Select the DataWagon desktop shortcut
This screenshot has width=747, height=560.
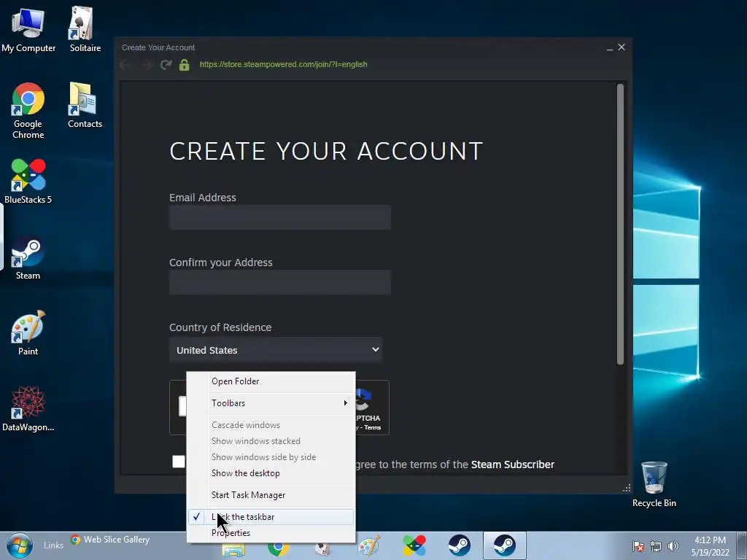pos(28,409)
